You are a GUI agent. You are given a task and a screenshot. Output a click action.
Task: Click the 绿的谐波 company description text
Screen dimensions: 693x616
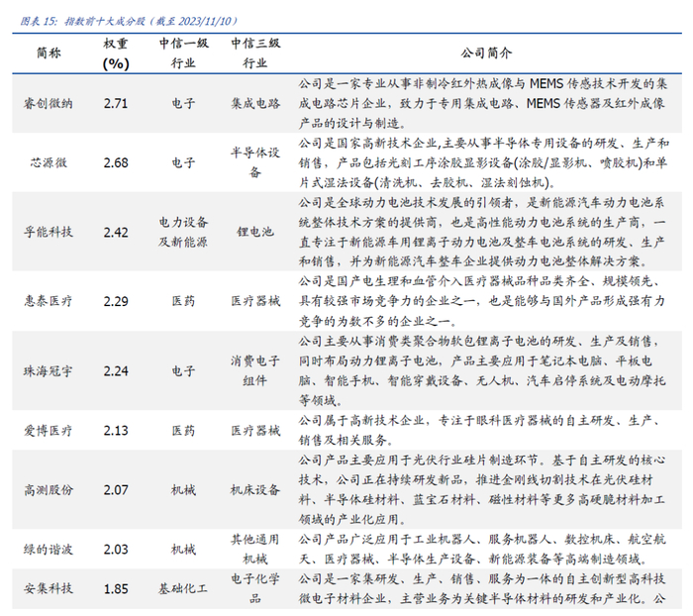click(x=482, y=550)
